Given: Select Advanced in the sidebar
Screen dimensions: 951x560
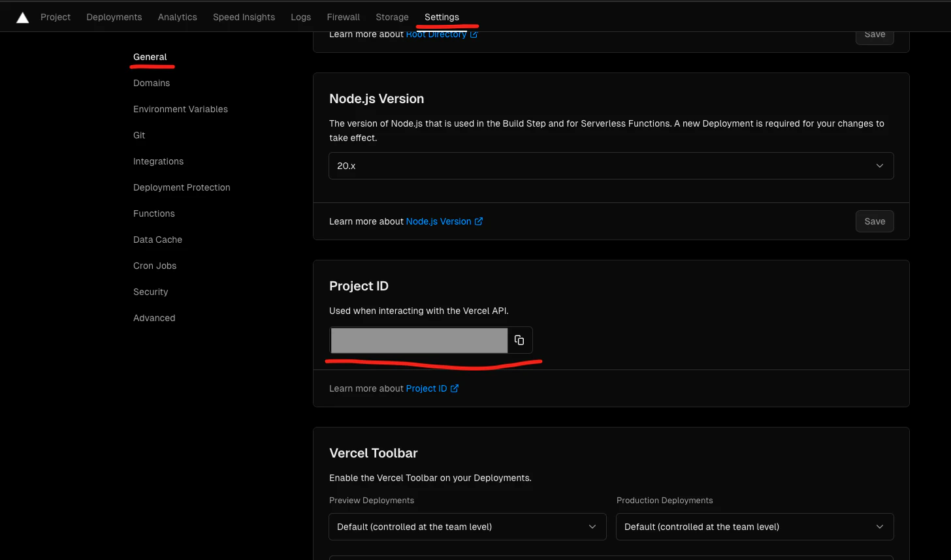Looking at the screenshot, I should pyautogui.click(x=154, y=318).
